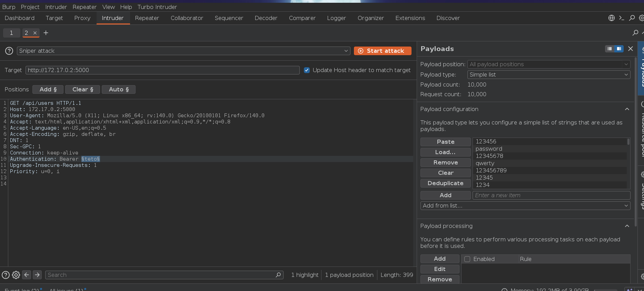Open the globe browser icon in top toolbar
The width and height of the screenshot is (644, 291).
612,18
